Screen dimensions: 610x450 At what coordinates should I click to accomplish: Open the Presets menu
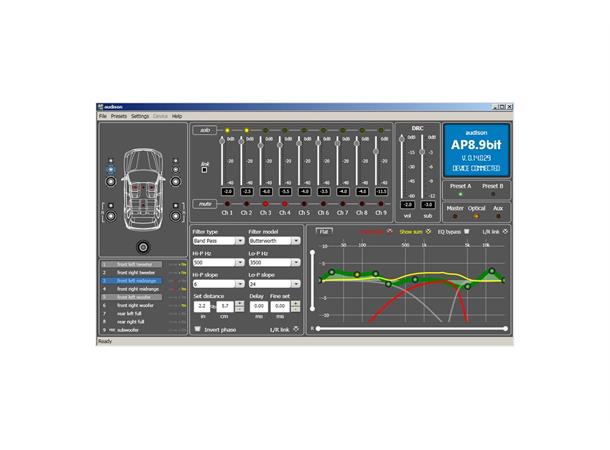tap(119, 116)
